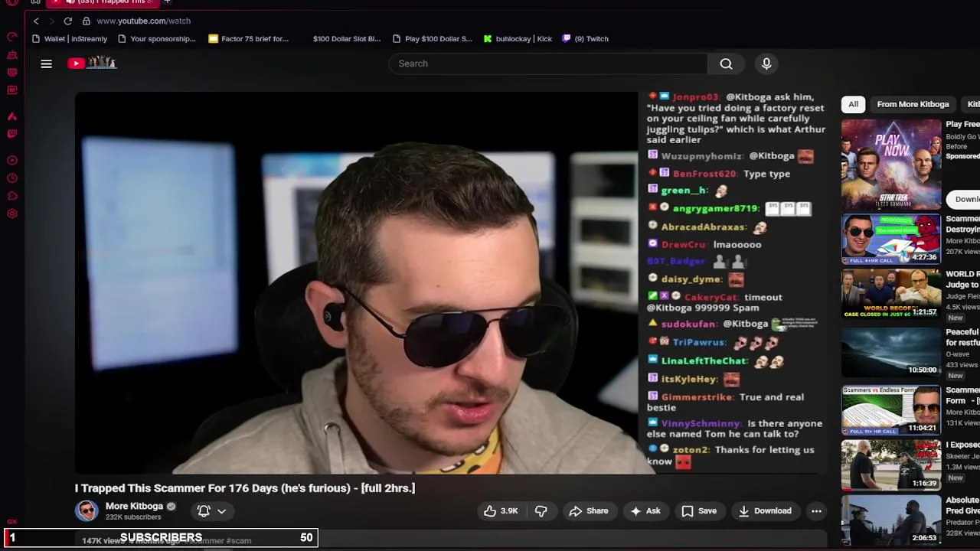Screen dimensions: 980x551
Task: Open Play $100 Dollar S... bookmark
Action: click(x=433, y=39)
